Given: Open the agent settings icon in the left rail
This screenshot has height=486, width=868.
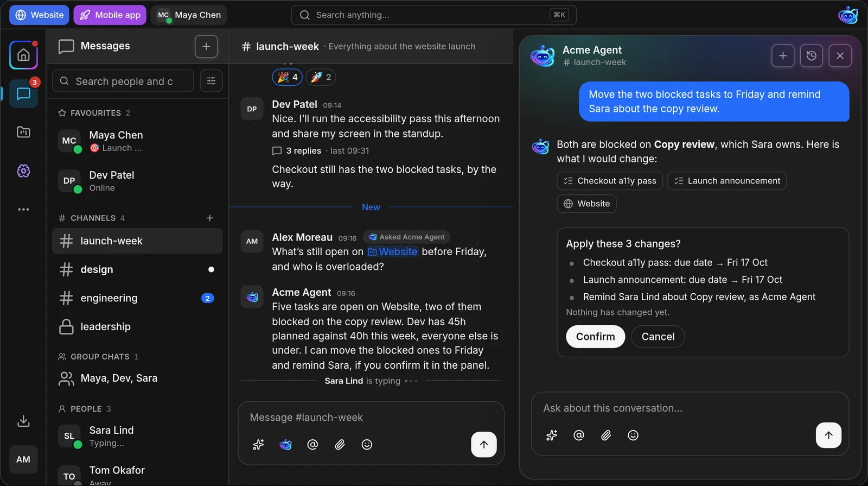Looking at the screenshot, I should click(23, 171).
